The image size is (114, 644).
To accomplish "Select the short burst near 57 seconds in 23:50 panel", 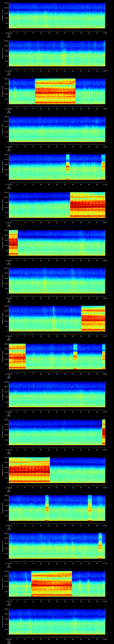I will tap(100, 546).
